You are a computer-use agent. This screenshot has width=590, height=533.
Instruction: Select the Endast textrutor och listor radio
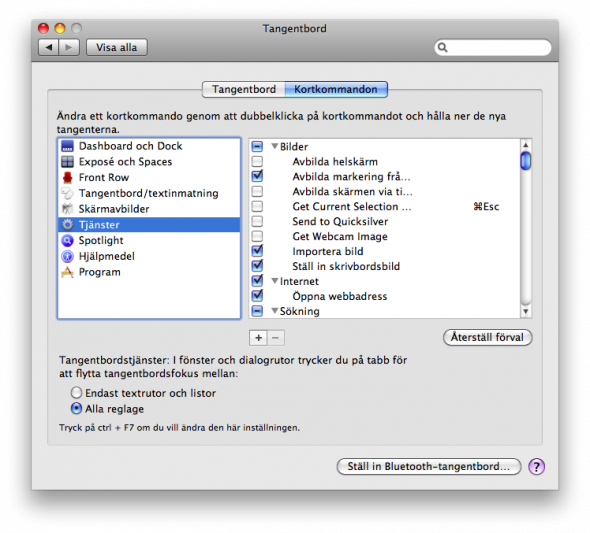(76, 393)
